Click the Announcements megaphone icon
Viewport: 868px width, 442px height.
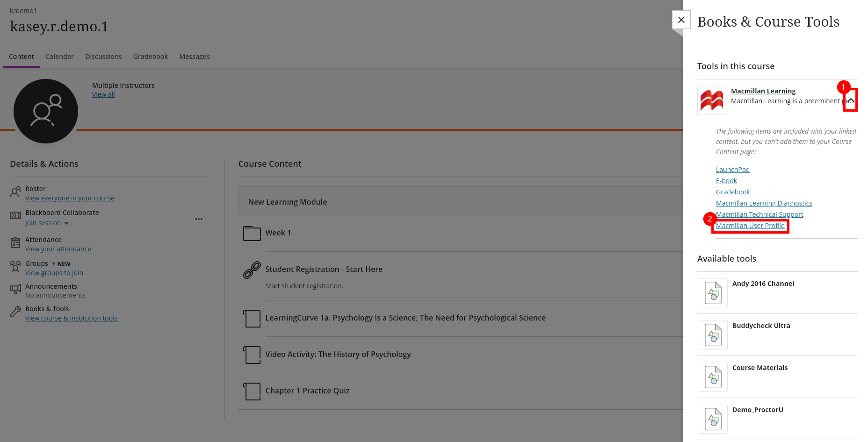click(15, 289)
